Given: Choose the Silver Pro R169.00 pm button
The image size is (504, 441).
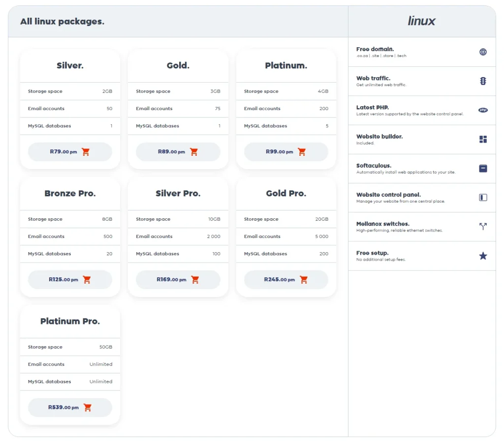Looking at the screenshot, I should click(178, 280).
